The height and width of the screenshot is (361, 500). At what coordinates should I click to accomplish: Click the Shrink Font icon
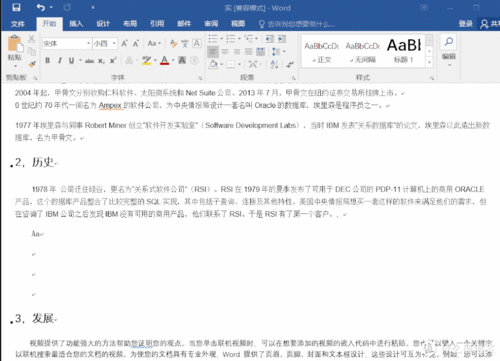[x=136, y=43]
